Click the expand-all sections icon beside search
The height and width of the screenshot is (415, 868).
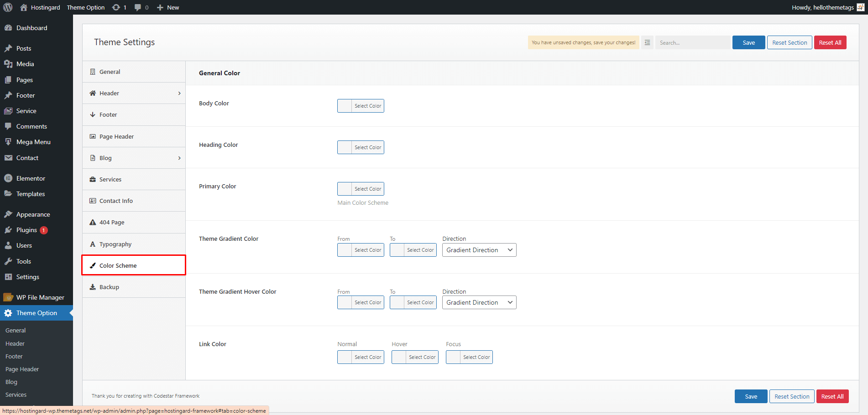click(647, 42)
